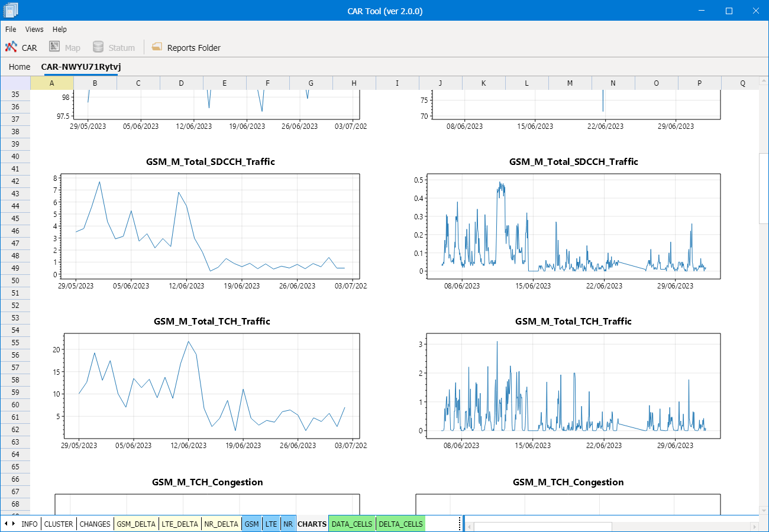
Task: View the CLUSTER sheet
Action: coord(59,524)
